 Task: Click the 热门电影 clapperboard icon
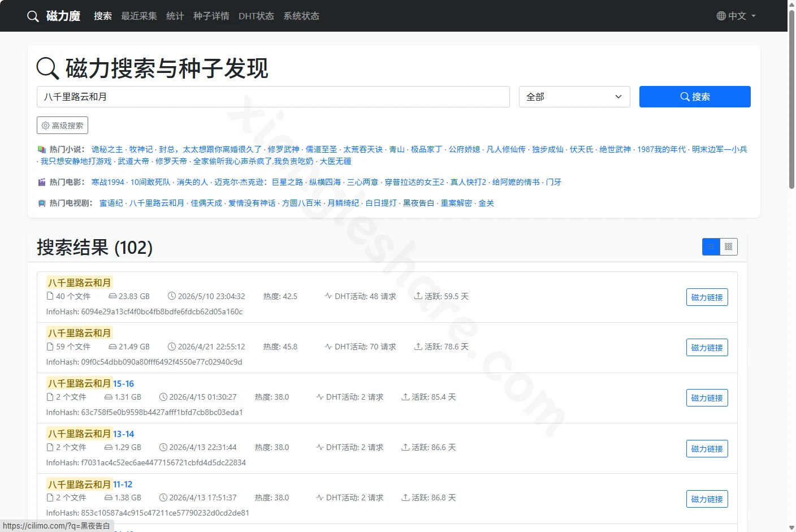click(x=41, y=182)
